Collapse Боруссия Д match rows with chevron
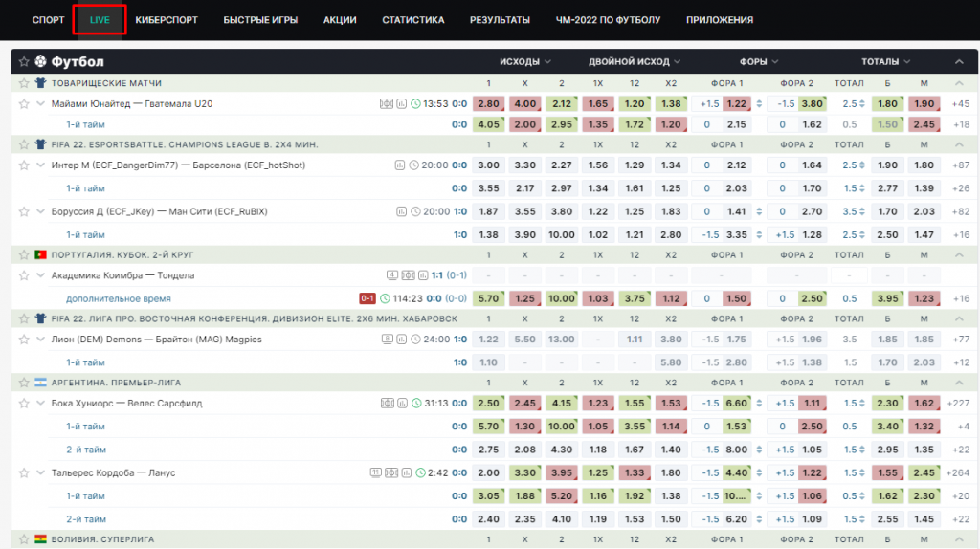Image resolution: width=980 pixels, height=549 pixels. click(x=40, y=211)
